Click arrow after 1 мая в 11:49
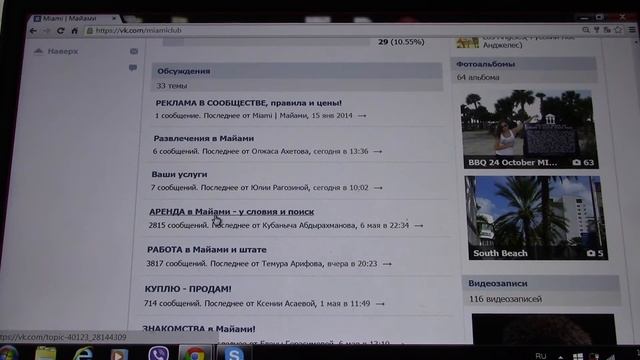 click(x=380, y=304)
